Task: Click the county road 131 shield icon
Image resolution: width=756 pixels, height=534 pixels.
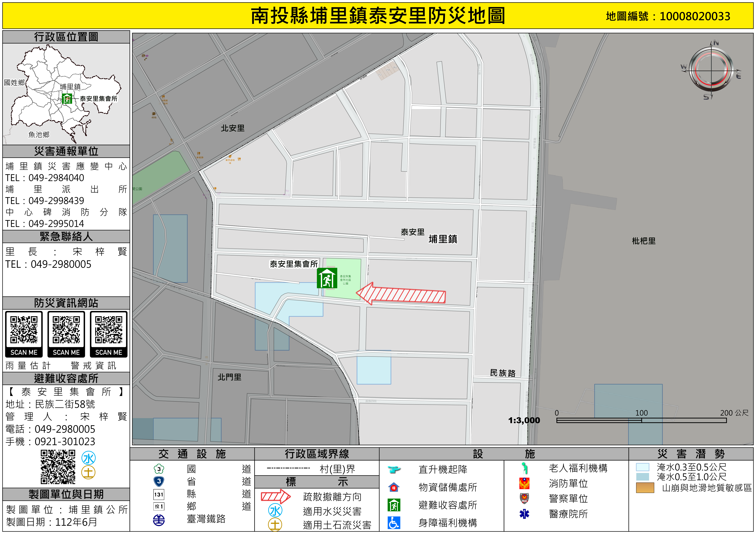Action: pyautogui.click(x=159, y=494)
